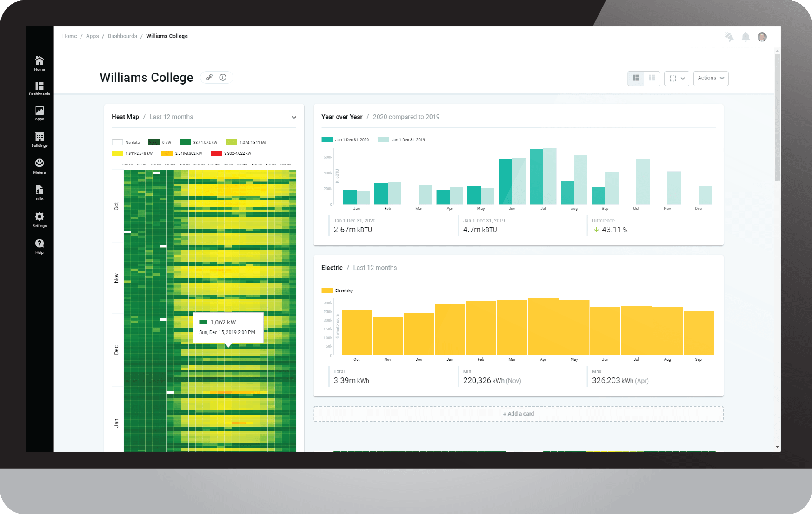Click the Add a card button

[519, 414]
